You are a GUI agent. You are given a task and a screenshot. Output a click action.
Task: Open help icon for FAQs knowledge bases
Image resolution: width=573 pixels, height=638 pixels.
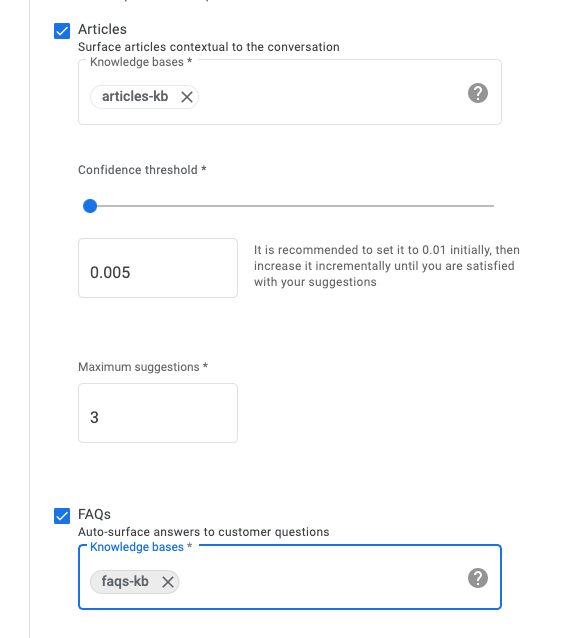point(478,578)
